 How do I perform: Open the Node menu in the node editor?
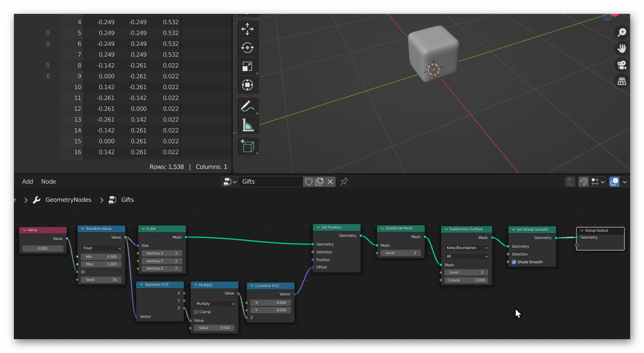[49, 182]
